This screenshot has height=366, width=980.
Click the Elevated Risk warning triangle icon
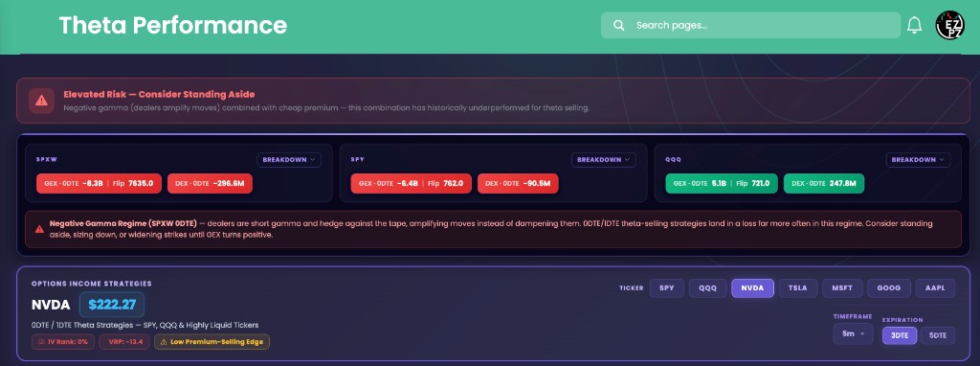[41, 100]
